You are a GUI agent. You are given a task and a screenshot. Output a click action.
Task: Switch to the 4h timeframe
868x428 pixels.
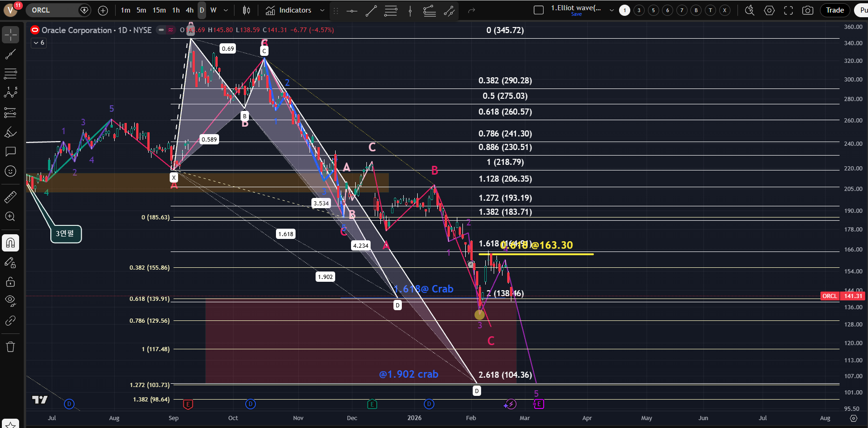point(189,10)
